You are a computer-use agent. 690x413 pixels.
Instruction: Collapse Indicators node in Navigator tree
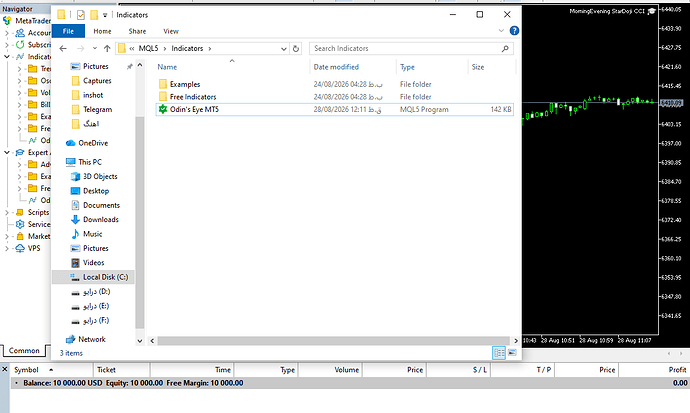point(7,57)
